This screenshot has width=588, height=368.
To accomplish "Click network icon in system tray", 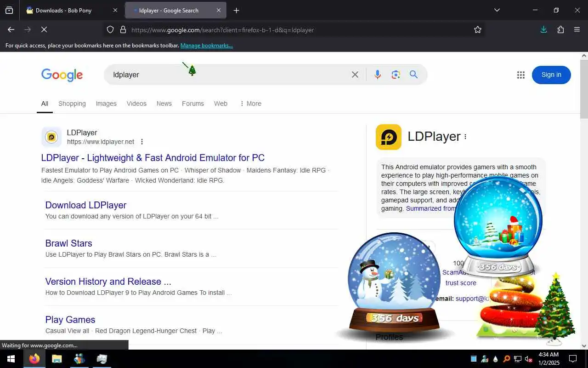I will (518, 359).
